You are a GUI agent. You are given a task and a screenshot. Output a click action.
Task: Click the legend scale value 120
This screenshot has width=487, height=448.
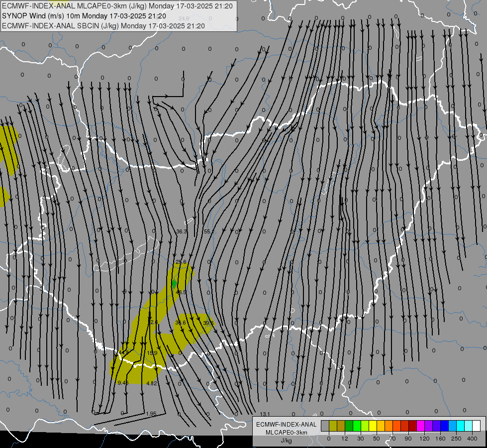point(424,439)
